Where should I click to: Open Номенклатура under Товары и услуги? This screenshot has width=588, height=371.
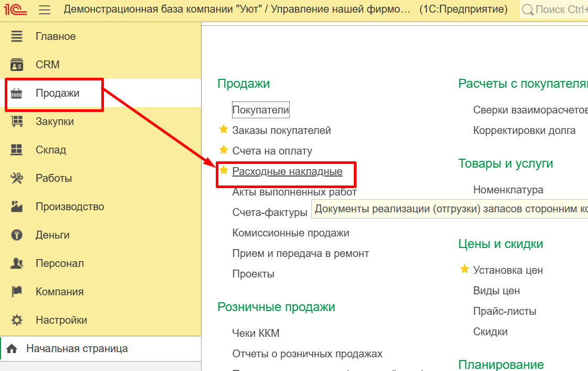click(x=508, y=190)
